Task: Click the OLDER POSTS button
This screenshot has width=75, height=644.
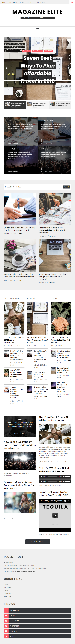Action: [x=38, y=542]
